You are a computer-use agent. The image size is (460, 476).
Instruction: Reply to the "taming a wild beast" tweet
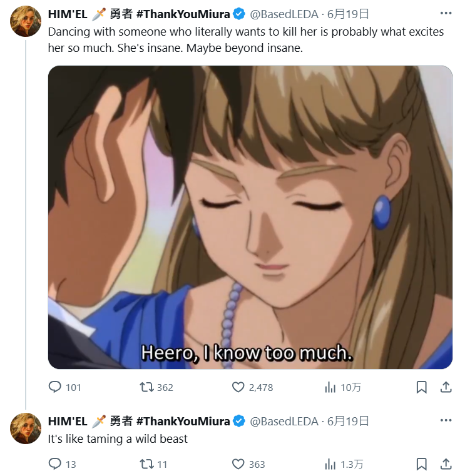point(56,463)
